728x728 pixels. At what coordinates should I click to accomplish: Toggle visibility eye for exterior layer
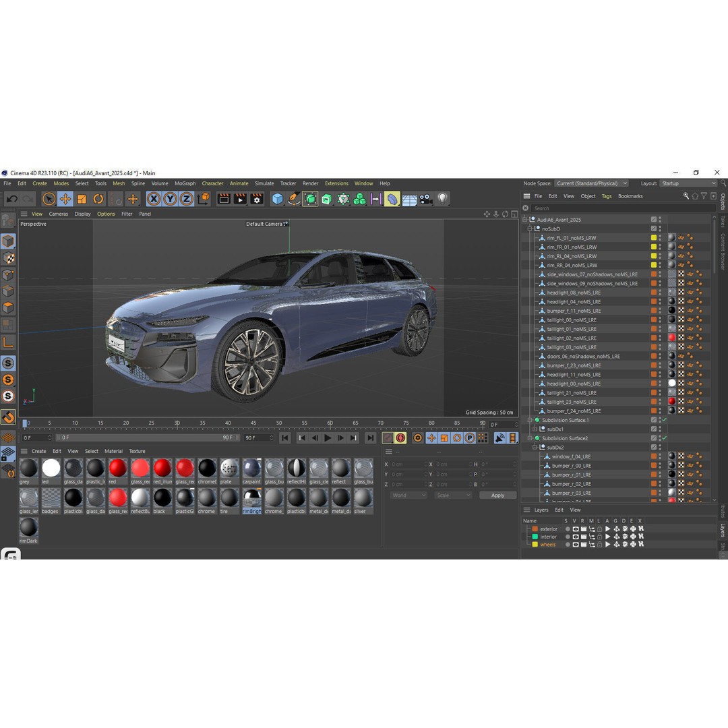(576, 529)
